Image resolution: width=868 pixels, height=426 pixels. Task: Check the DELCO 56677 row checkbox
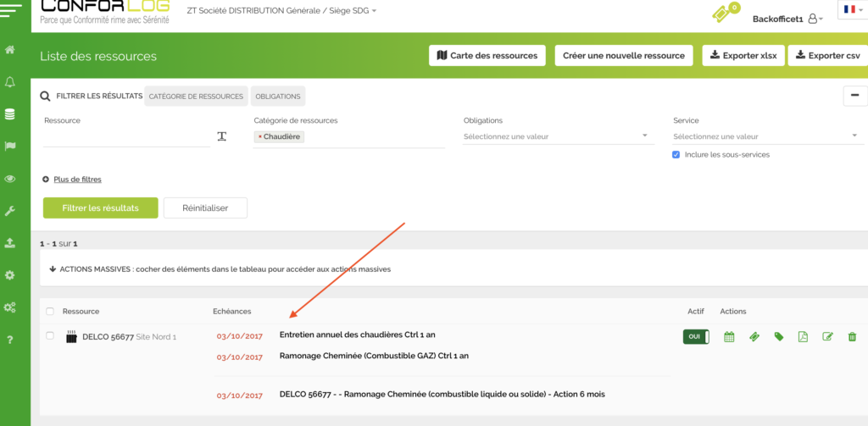[50, 336]
